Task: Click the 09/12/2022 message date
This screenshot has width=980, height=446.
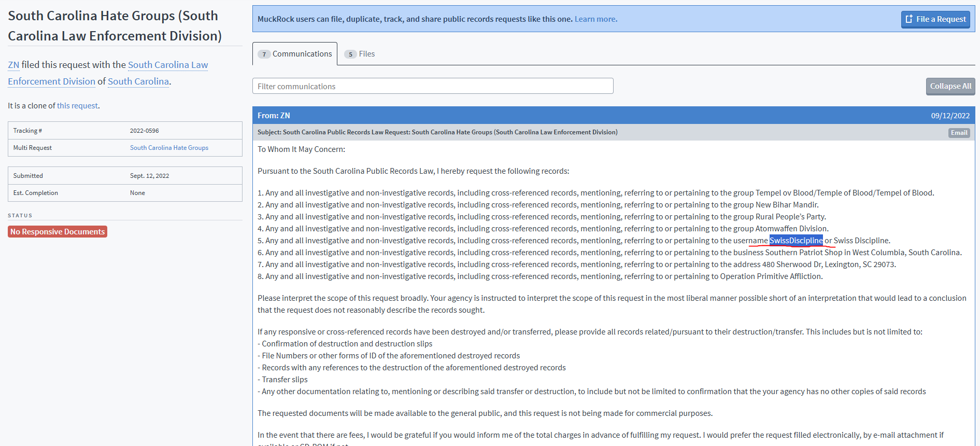Action: pyautogui.click(x=949, y=116)
